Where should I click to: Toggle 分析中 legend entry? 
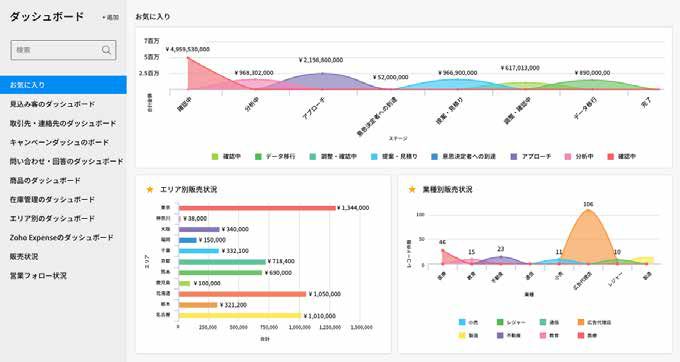(579, 157)
